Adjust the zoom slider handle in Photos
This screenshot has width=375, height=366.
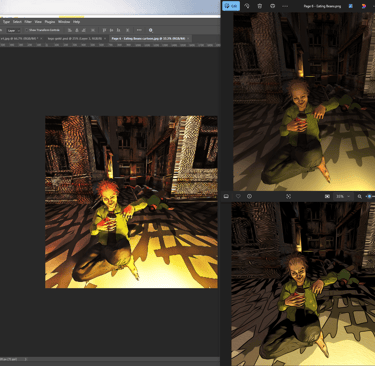[369, 196]
